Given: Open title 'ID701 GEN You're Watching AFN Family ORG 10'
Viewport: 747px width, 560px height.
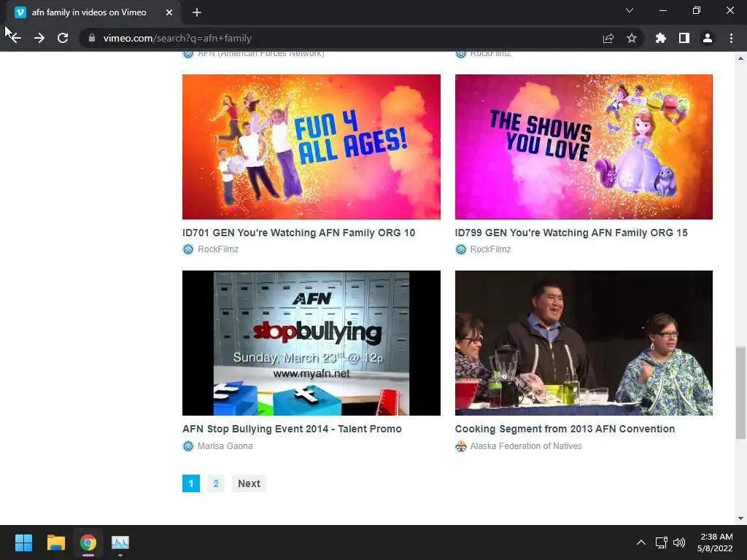Looking at the screenshot, I should (298, 233).
